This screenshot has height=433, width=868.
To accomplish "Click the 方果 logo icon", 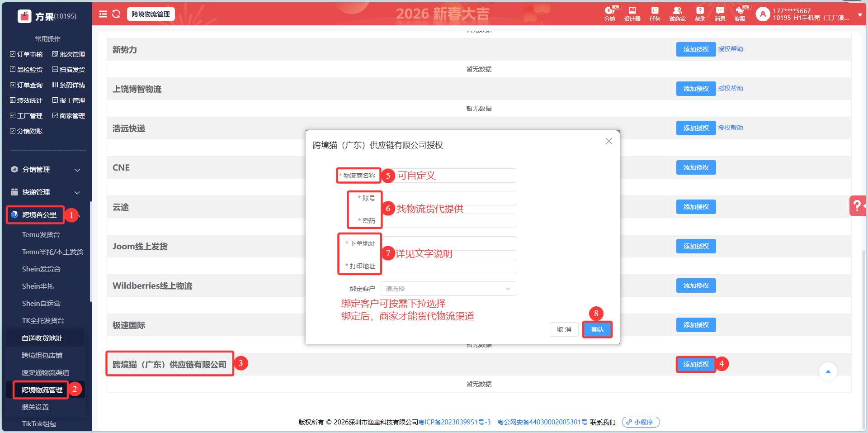I will 24,16.
